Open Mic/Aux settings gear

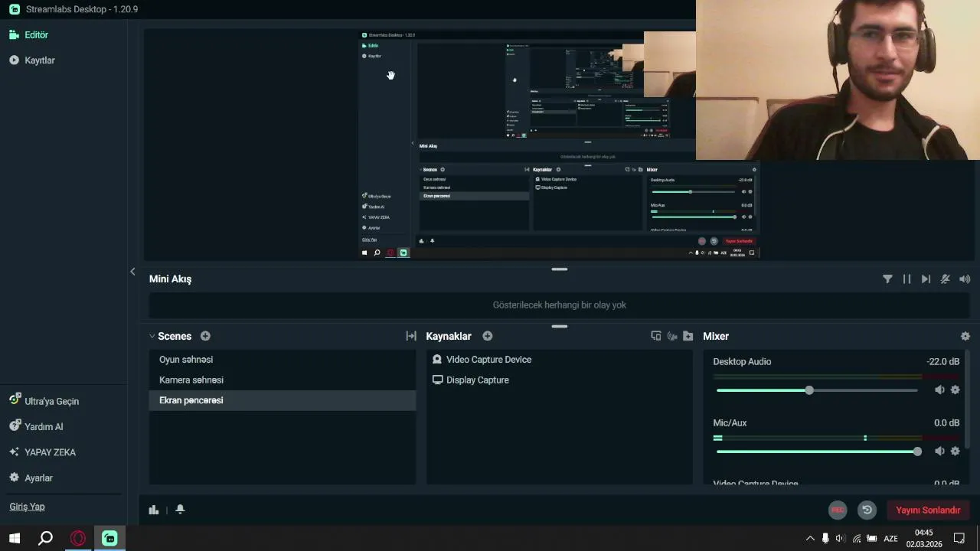click(955, 452)
